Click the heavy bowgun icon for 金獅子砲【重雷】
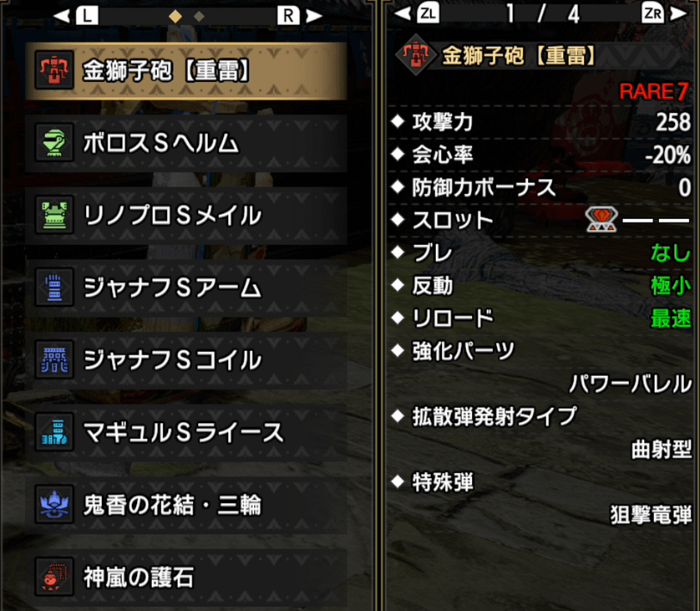 coord(54,70)
